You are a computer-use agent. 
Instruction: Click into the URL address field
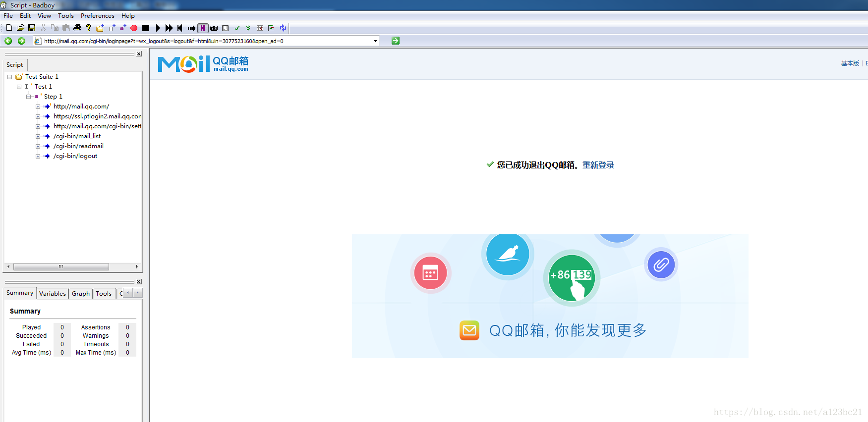(207, 41)
